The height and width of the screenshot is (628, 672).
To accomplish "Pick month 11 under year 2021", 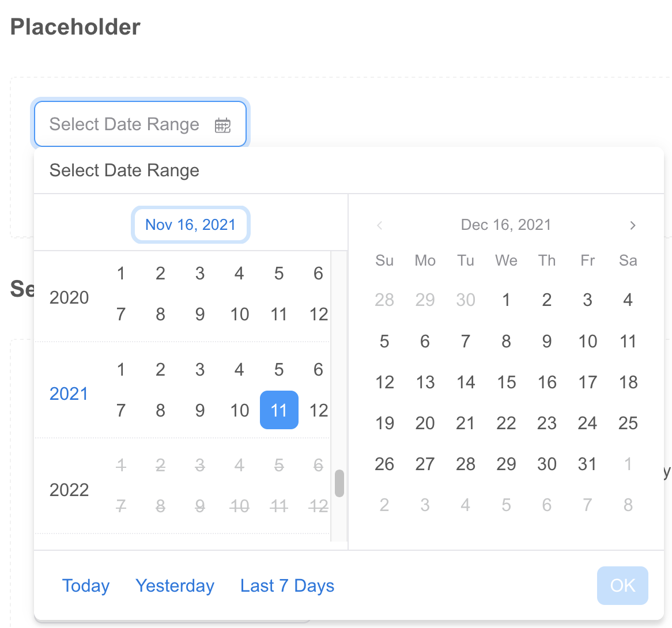I will click(x=279, y=410).
